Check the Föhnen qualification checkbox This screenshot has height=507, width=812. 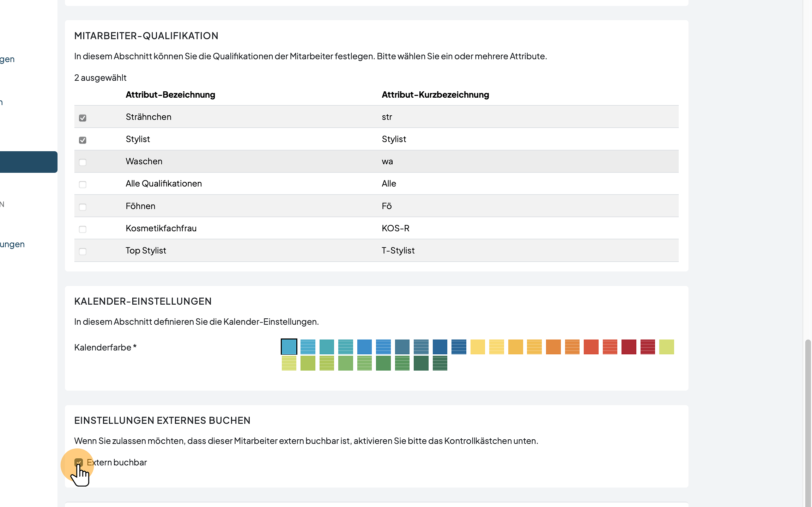83,207
